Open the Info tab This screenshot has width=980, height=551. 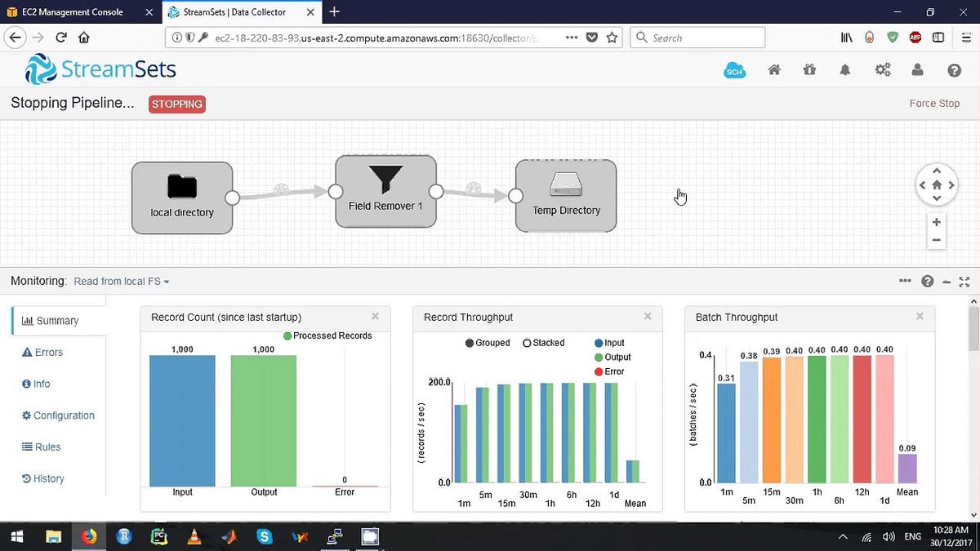(x=36, y=384)
